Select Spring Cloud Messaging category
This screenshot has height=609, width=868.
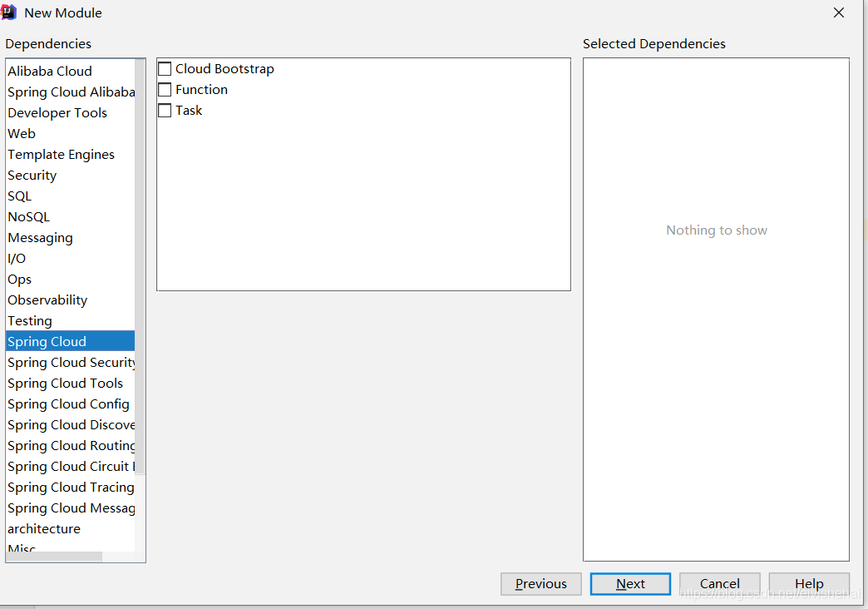(71, 507)
